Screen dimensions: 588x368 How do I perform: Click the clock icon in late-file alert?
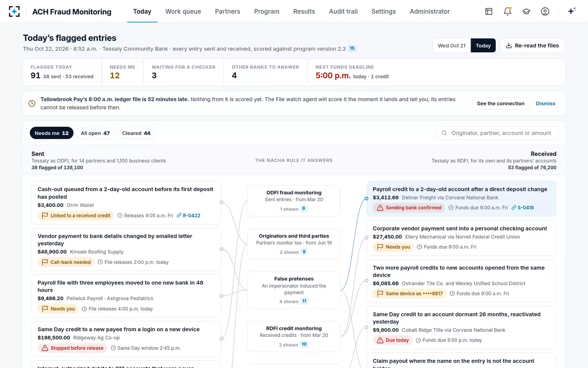32,103
